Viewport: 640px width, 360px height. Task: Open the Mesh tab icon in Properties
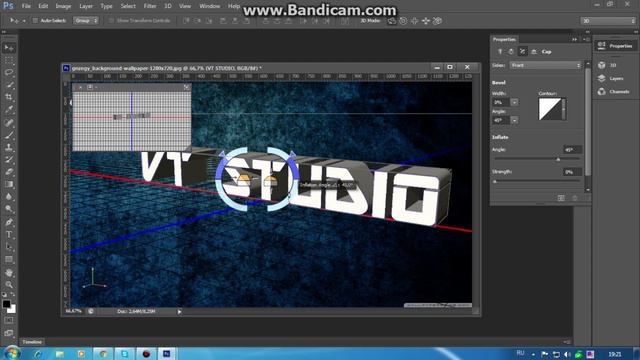coord(500,51)
